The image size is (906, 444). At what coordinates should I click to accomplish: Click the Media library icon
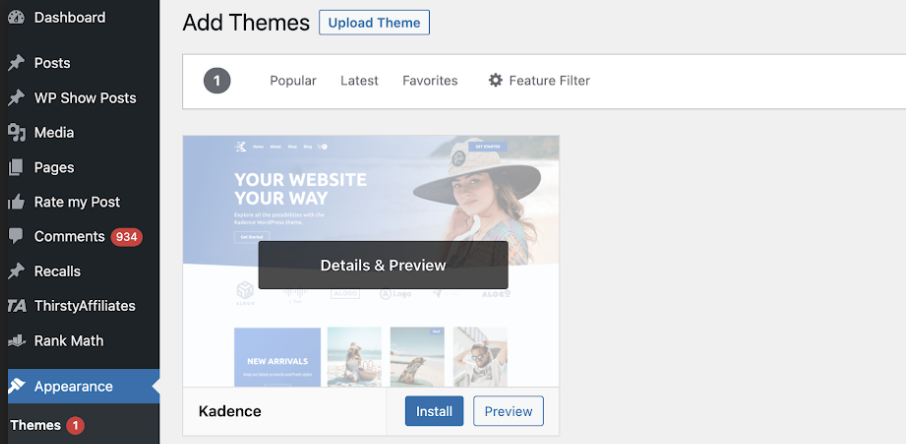point(17,132)
